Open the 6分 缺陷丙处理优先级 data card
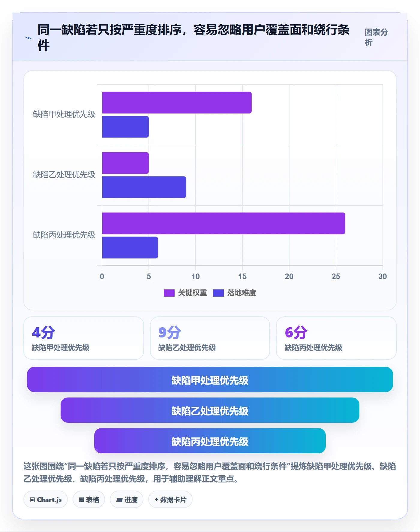This screenshot has height=532, width=420. tap(336, 338)
